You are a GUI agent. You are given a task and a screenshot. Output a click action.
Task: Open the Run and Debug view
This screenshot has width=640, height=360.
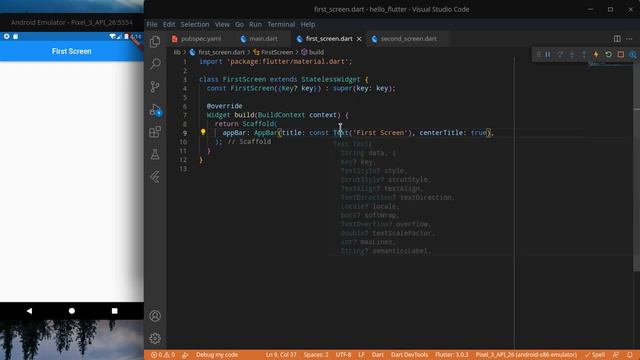(x=156, y=109)
